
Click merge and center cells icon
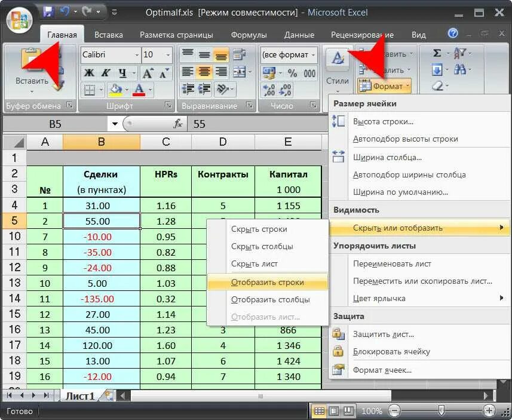click(240, 72)
